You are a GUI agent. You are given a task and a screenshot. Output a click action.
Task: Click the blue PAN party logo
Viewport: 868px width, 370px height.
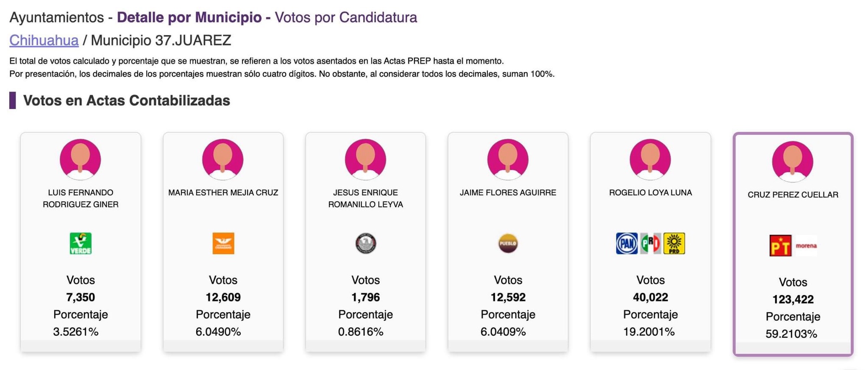627,243
